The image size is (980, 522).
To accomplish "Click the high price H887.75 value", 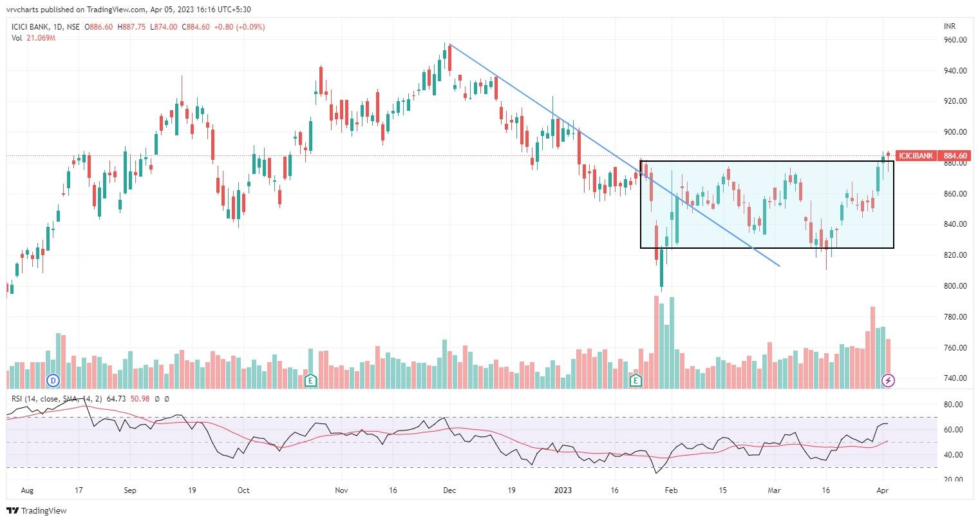I will coord(131,27).
